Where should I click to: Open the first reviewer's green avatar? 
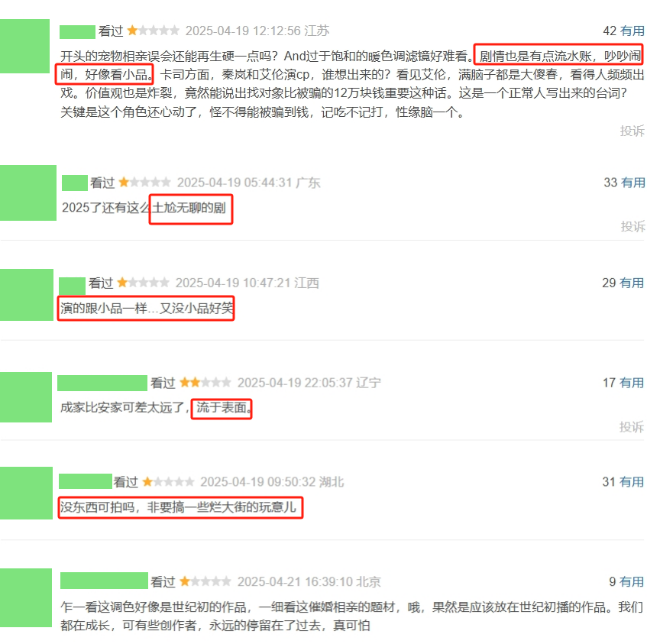[24, 46]
